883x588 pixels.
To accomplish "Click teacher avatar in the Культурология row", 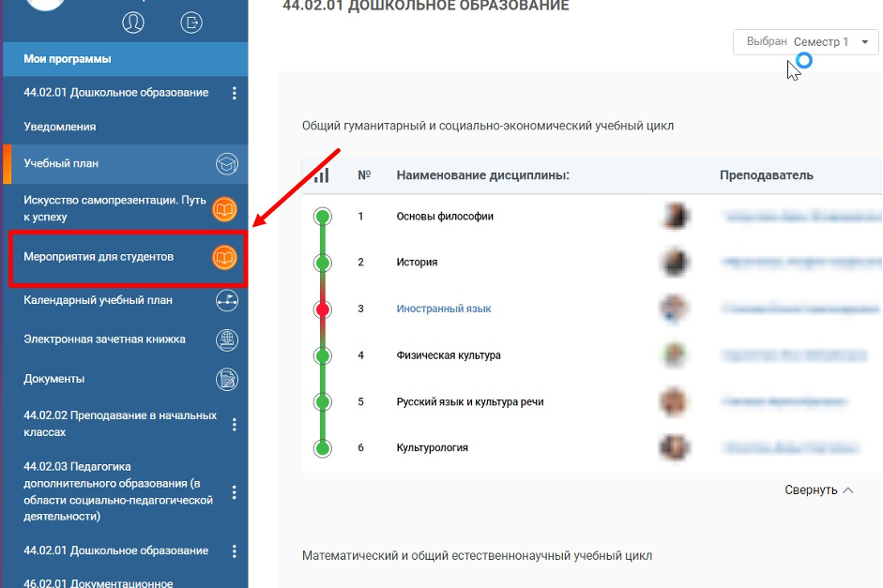I will (671, 447).
